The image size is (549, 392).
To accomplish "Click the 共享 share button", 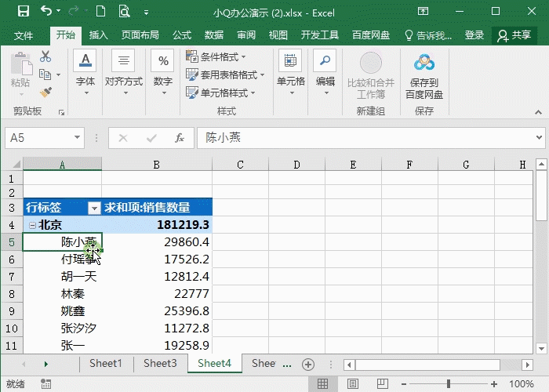I will click(514, 35).
